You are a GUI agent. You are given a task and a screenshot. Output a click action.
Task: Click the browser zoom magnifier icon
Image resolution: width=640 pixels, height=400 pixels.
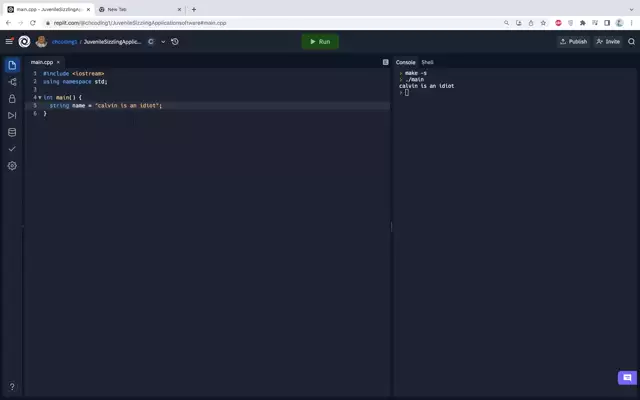point(507,23)
